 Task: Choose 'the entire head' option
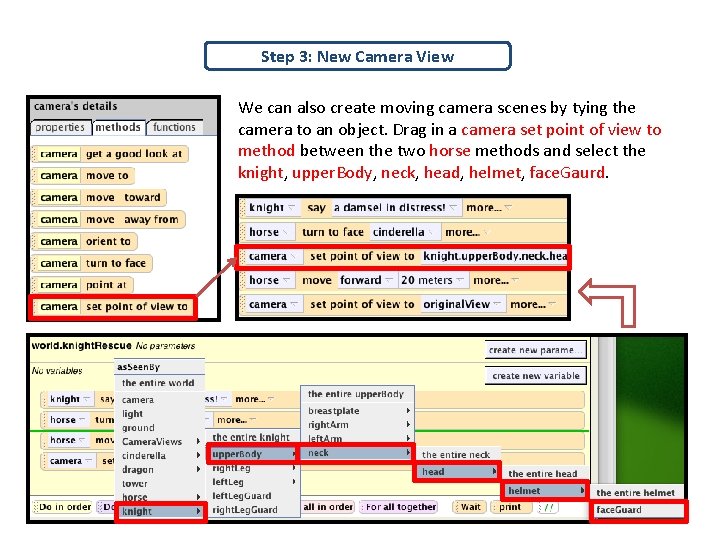click(543, 474)
